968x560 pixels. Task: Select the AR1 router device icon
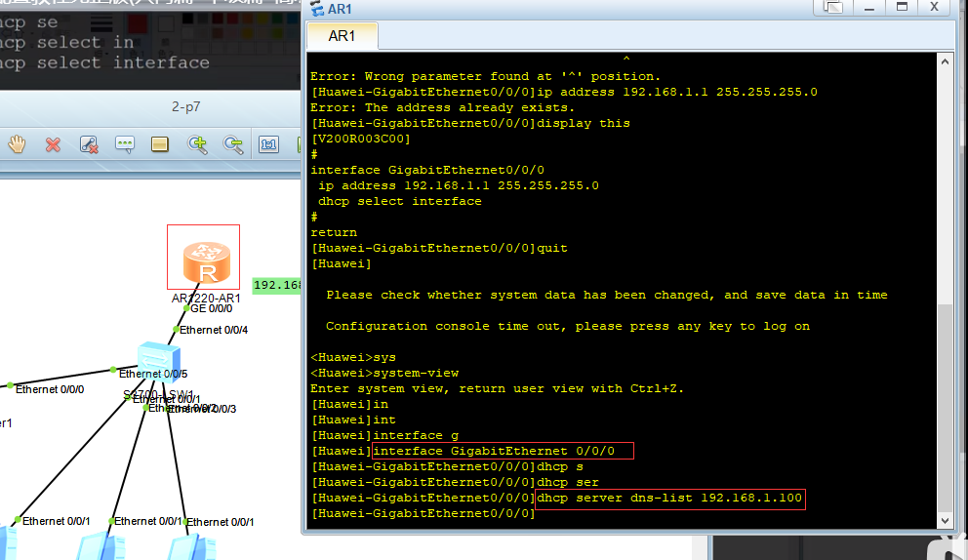tap(206, 261)
